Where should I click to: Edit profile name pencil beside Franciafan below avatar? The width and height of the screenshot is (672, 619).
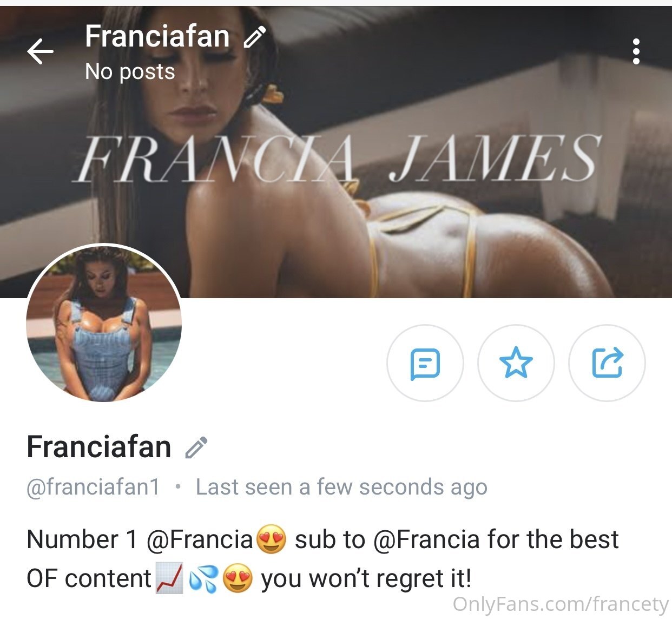pyautogui.click(x=196, y=447)
